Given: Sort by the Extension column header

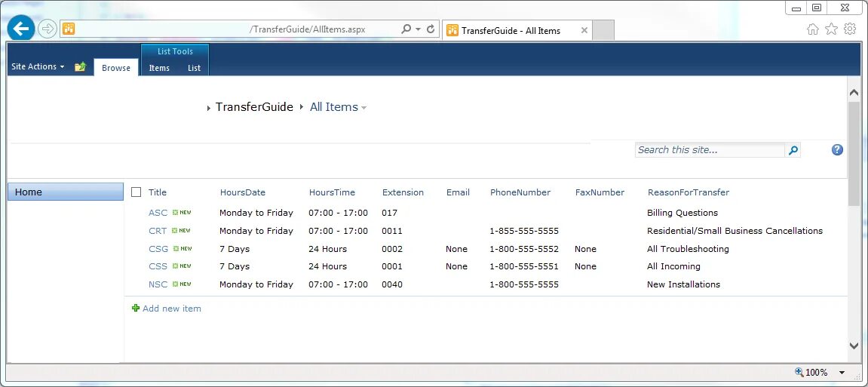Looking at the screenshot, I should coord(403,192).
